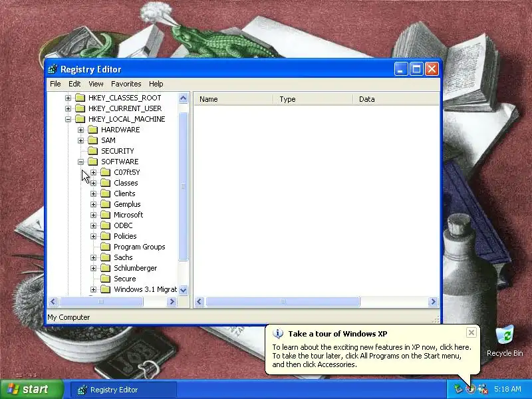The image size is (532, 399).
Task: Click the SAM key folder icon
Action: (x=92, y=140)
